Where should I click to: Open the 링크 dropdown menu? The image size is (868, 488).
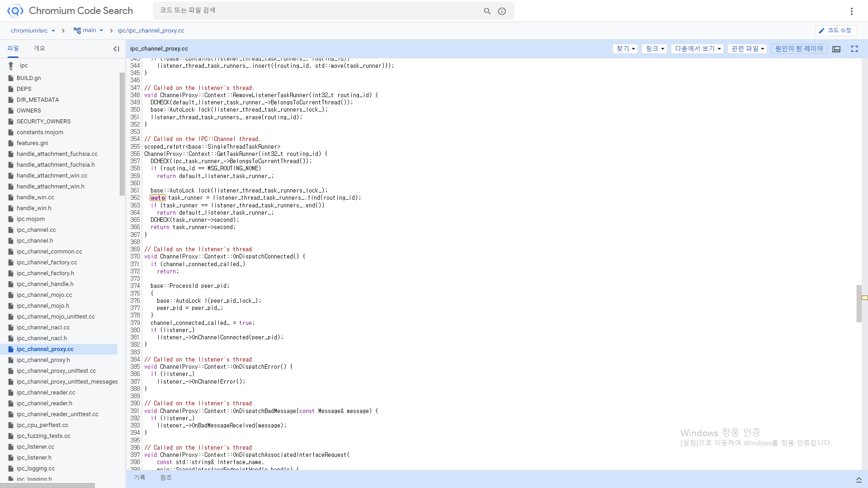click(x=654, y=49)
